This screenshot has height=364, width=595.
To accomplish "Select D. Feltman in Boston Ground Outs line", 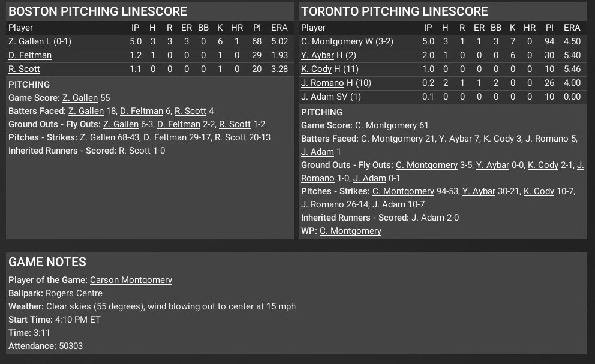I will click(x=179, y=124).
